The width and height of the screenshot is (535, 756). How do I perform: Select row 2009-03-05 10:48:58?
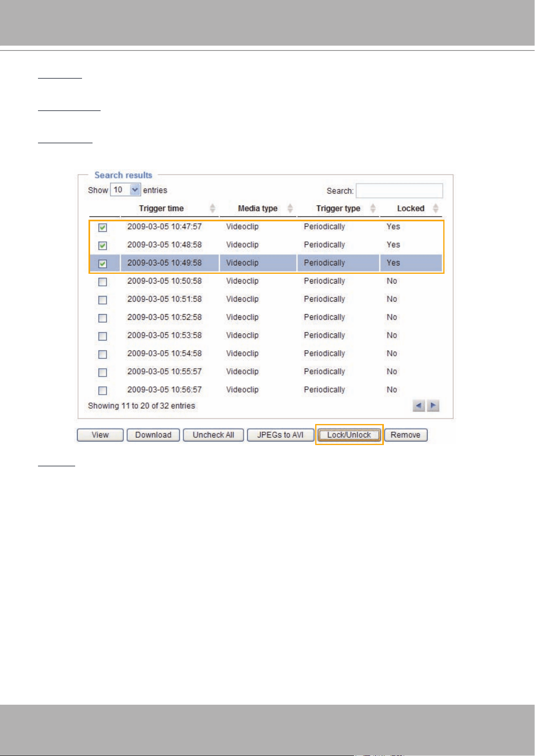tap(266, 245)
